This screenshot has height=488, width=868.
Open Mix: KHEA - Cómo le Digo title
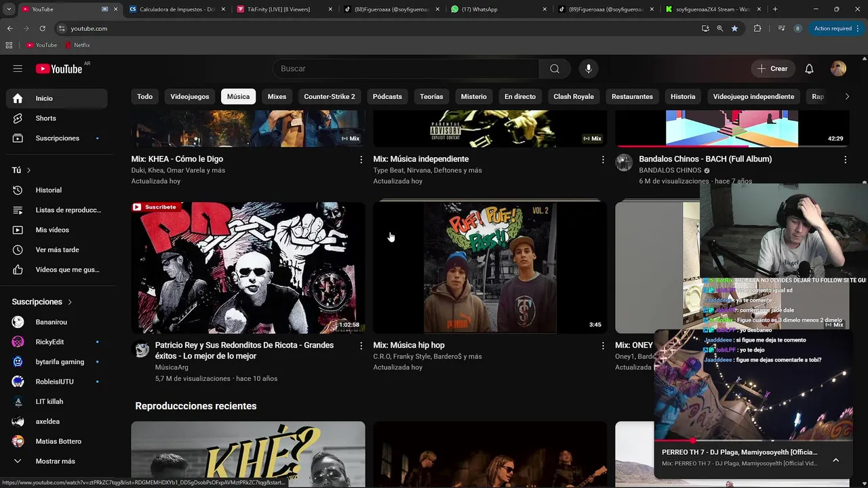coord(177,159)
